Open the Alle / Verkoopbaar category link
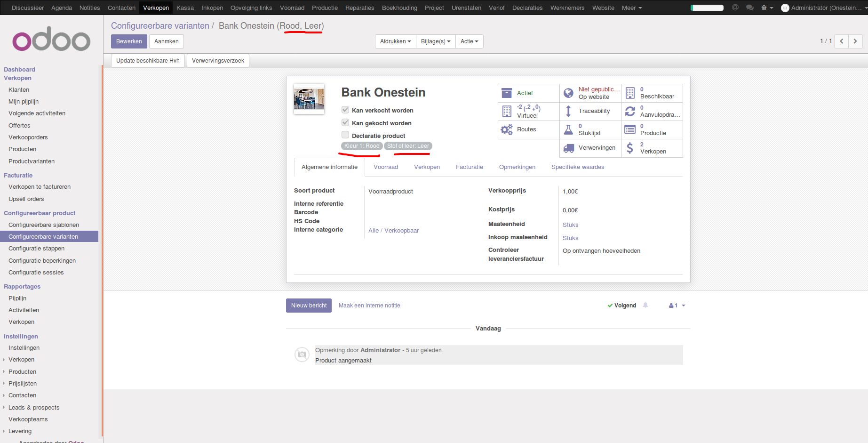The height and width of the screenshot is (443, 868). click(x=393, y=230)
